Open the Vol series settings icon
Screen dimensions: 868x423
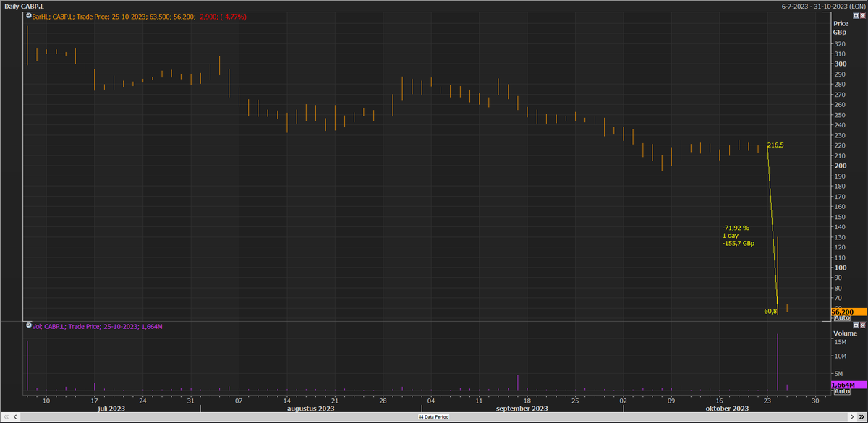pos(28,326)
